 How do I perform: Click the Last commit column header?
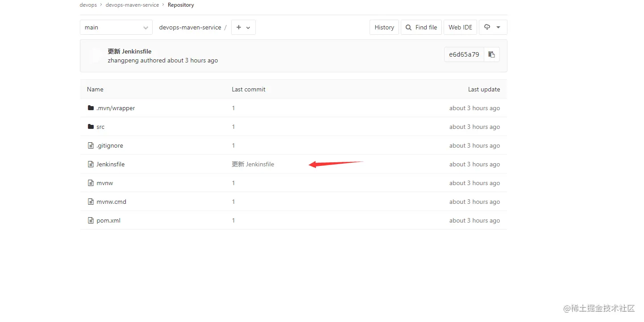tap(249, 89)
